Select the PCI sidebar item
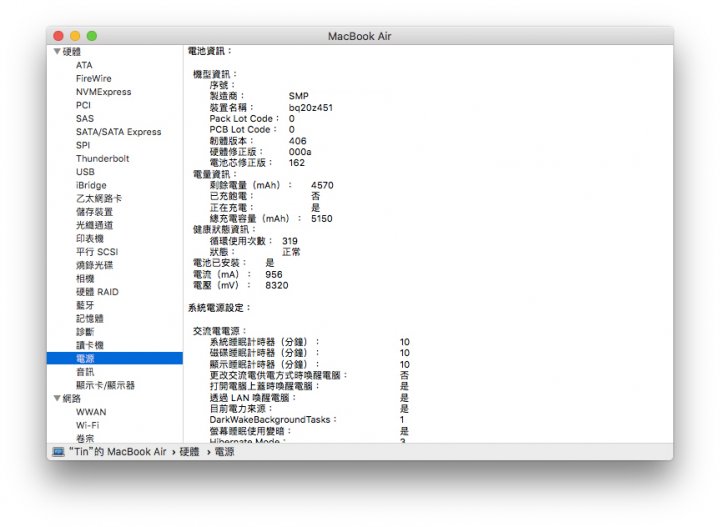This screenshot has width=720, height=527. 83,105
